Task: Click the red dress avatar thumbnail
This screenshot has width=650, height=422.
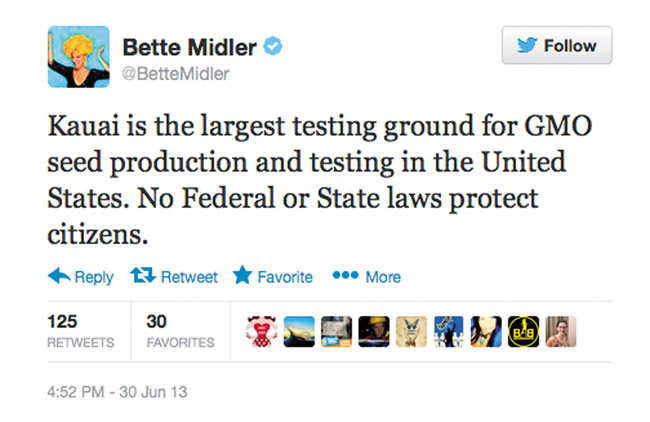Action: pos(262,332)
